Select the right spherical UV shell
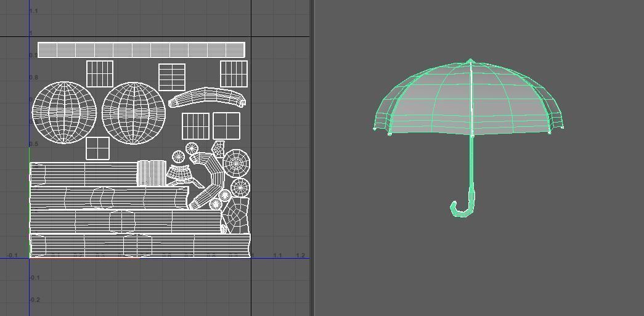The width and height of the screenshot is (644, 316). (134, 113)
